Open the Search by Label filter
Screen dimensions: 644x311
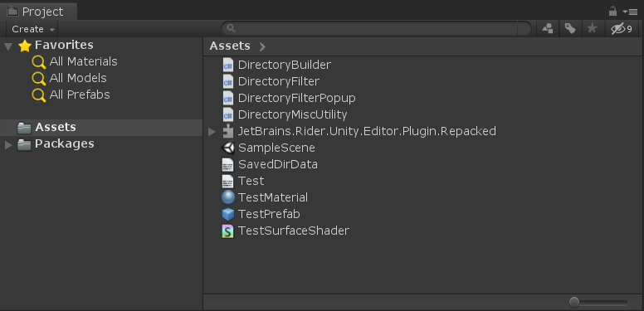pos(570,29)
